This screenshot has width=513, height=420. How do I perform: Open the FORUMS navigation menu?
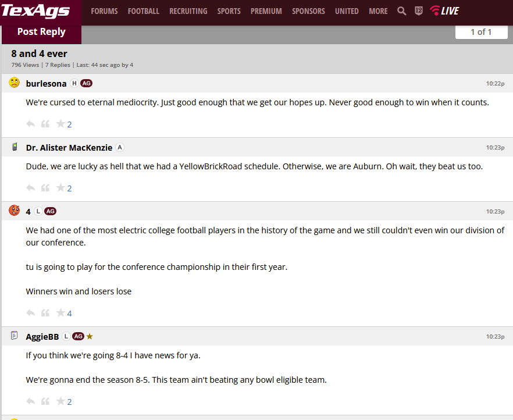(104, 11)
